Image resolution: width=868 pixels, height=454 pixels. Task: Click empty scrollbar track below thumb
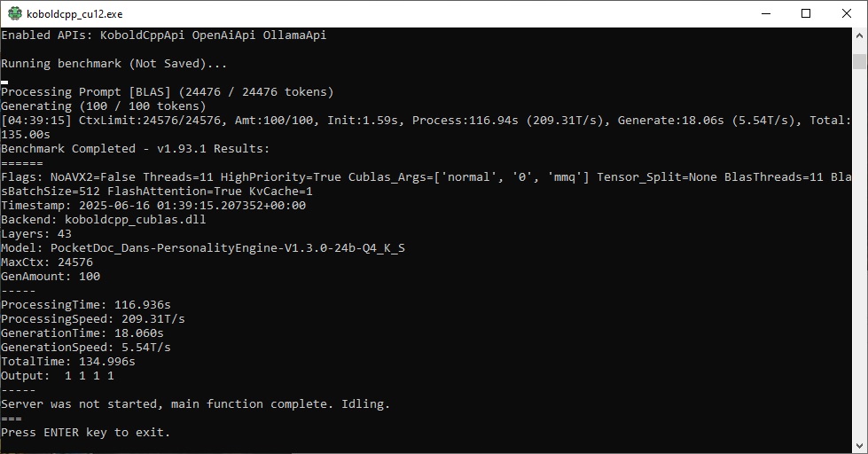tap(859, 253)
